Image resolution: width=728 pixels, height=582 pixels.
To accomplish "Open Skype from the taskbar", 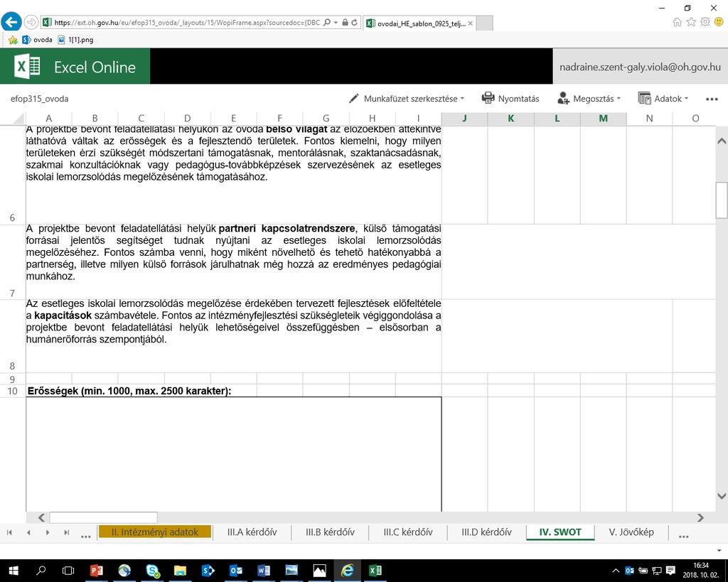I will pos(152,571).
